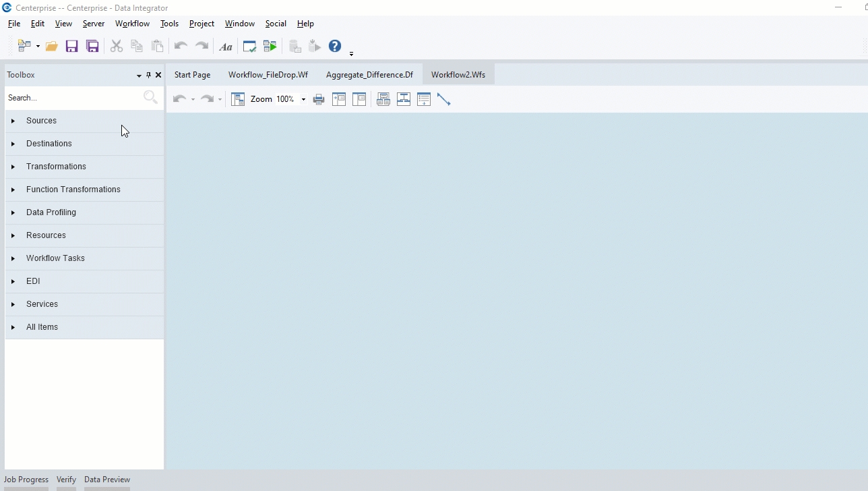The width and height of the screenshot is (868, 491).
Task: Switch to the Aggregate_Difference.Df tab
Action: pos(369,75)
